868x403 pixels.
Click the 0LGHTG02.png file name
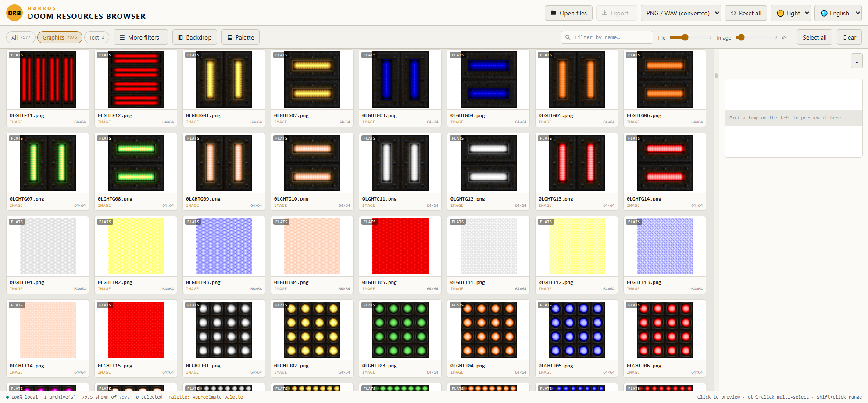(x=291, y=115)
